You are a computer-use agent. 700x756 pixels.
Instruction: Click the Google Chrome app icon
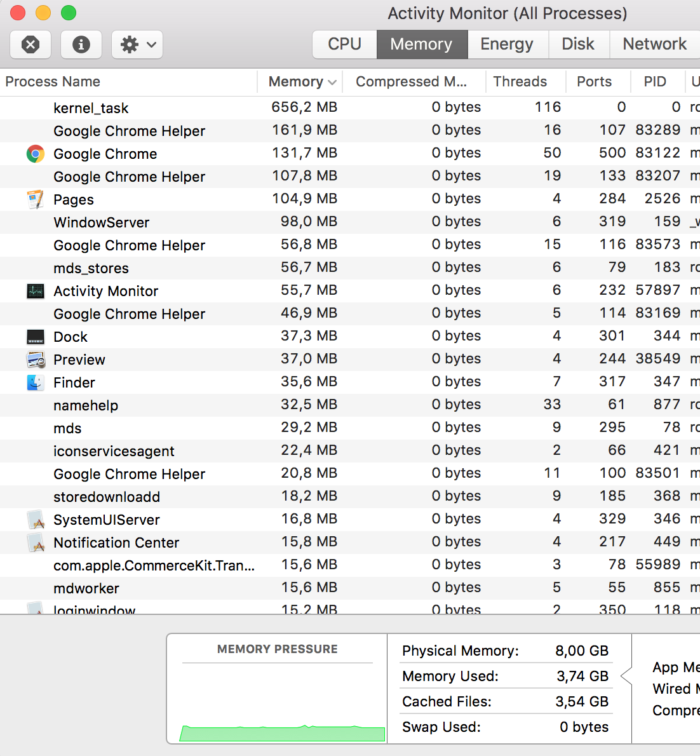click(x=35, y=154)
